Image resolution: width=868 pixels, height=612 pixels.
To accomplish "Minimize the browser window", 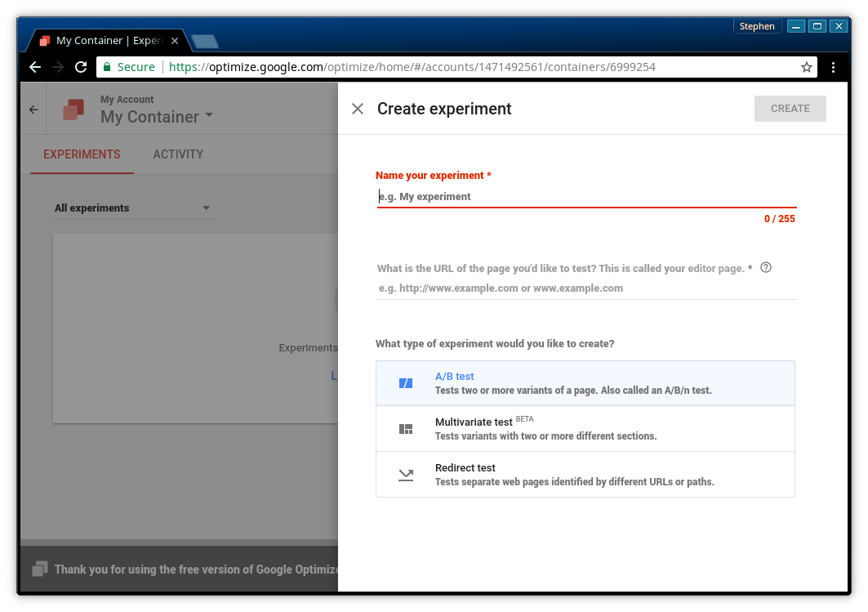I will [796, 26].
